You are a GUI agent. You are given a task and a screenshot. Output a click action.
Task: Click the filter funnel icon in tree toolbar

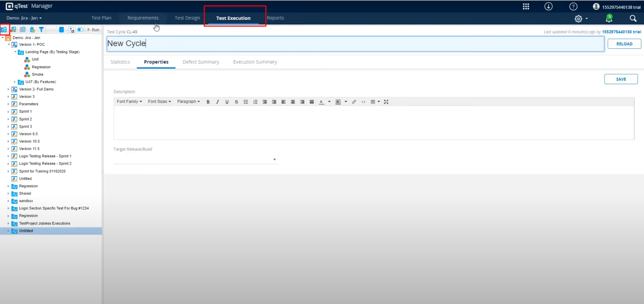pyautogui.click(x=41, y=30)
